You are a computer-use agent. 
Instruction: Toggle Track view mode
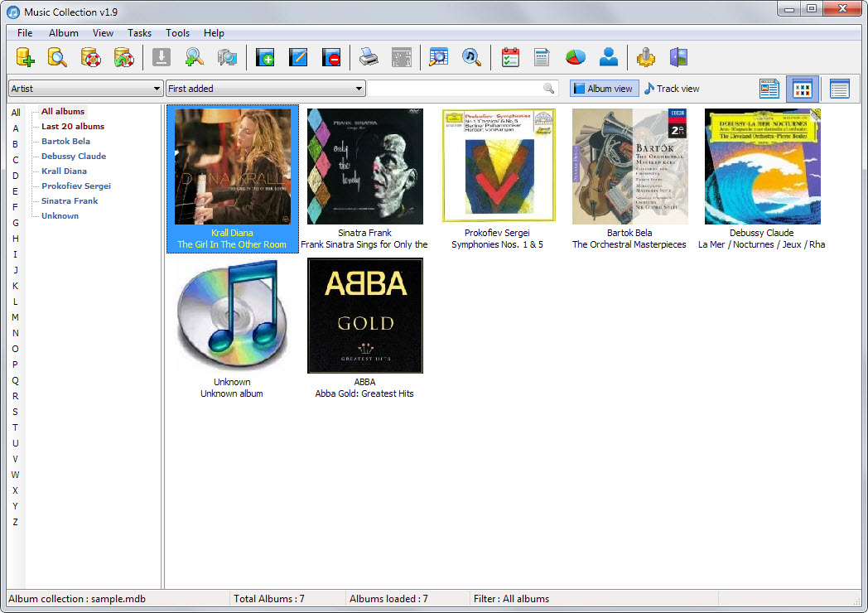(672, 89)
